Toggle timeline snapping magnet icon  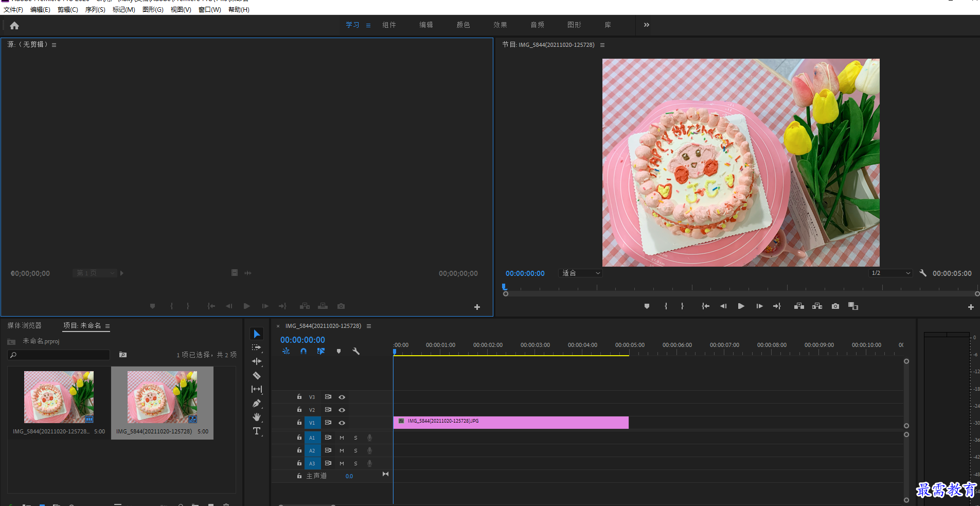click(x=304, y=351)
